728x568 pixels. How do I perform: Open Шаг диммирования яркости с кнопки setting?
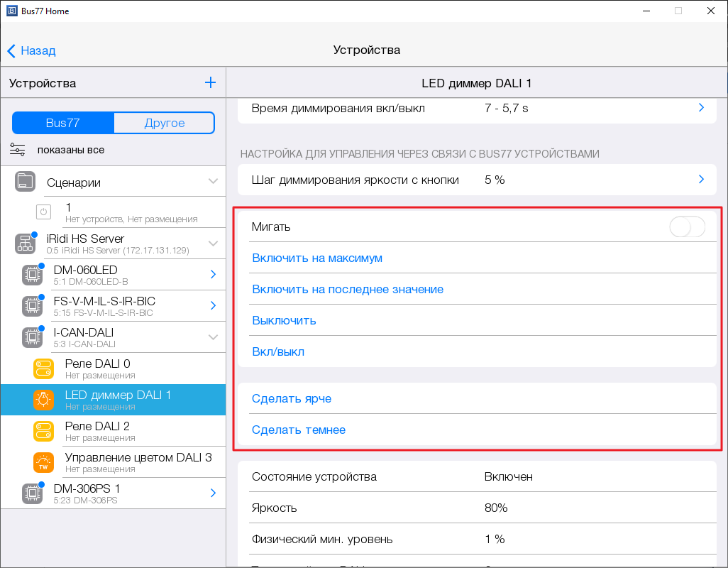[x=475, y=180]
